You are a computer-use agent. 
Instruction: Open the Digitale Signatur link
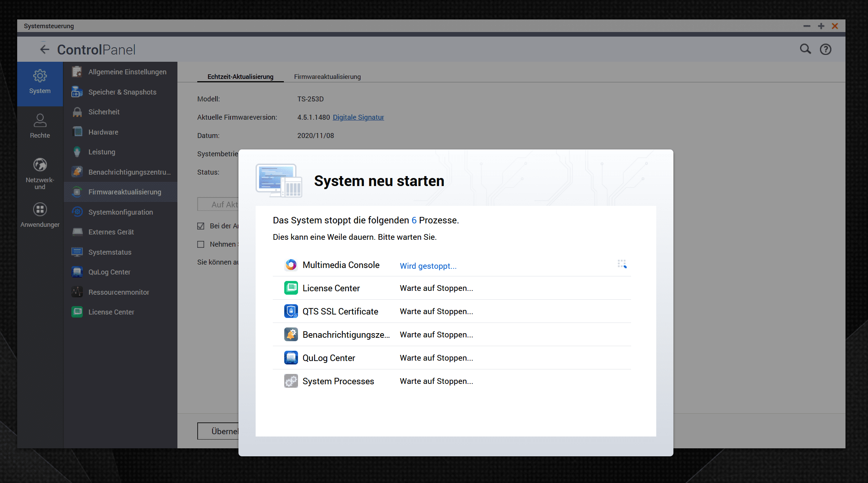coord(358,117)
